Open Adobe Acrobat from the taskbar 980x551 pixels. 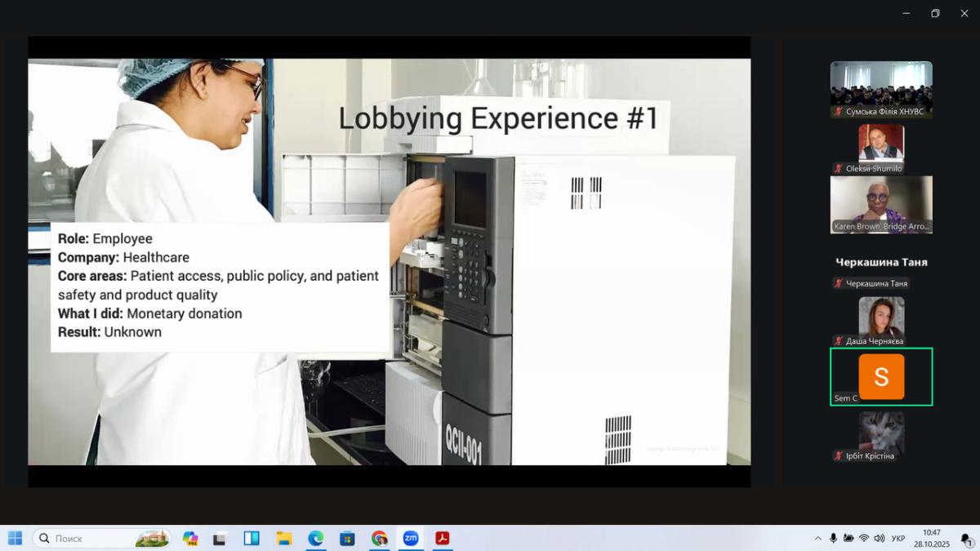tap(443, 538)
